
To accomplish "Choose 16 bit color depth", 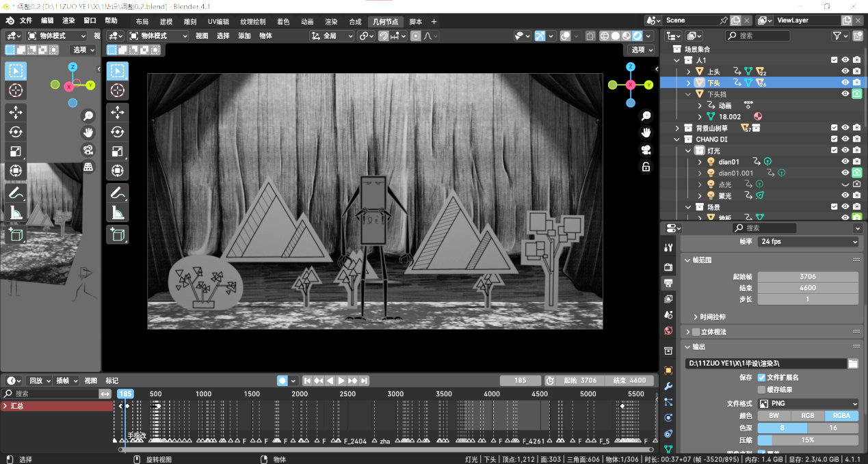I will point(832,428).
